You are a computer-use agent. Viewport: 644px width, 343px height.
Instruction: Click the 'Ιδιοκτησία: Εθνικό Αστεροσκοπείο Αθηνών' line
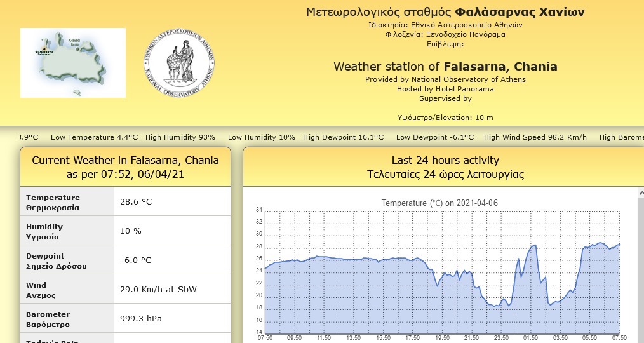click(x=445, y=25)
